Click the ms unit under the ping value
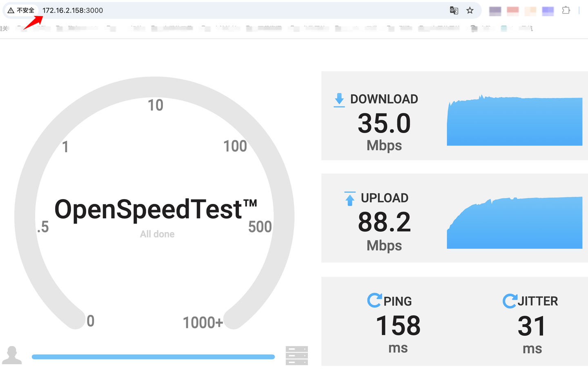 (x=398, y=348)
